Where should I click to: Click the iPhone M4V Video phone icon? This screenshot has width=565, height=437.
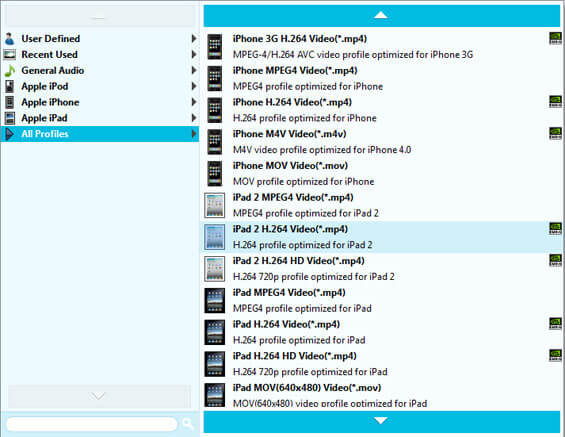pos(215,142)
